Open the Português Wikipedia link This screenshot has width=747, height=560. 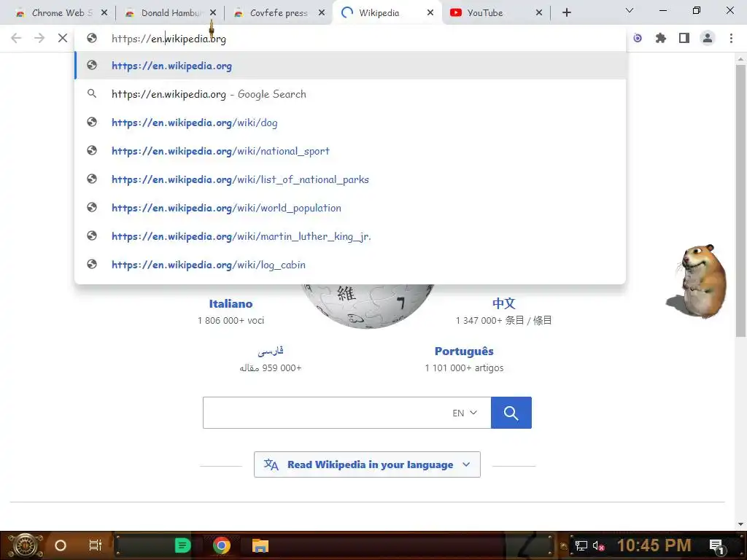[x=464, y=351]
